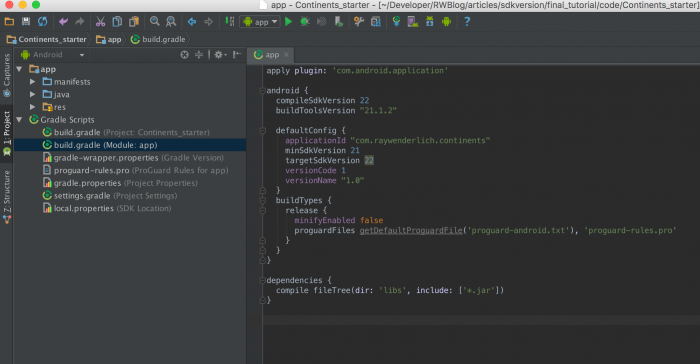The image size is (700, 364).
Task: Fold the buildTypes block
Action: click(x=262, y=200)
